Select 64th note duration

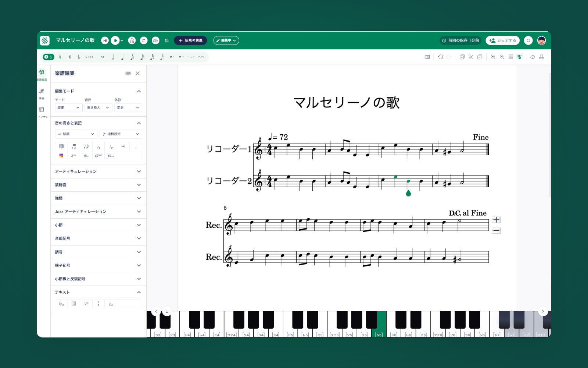pyautogui.click(x=162, y=57)
